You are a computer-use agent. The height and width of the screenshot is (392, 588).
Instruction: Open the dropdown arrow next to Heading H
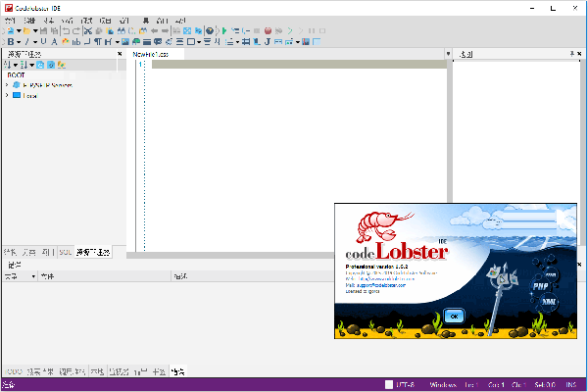117,42
